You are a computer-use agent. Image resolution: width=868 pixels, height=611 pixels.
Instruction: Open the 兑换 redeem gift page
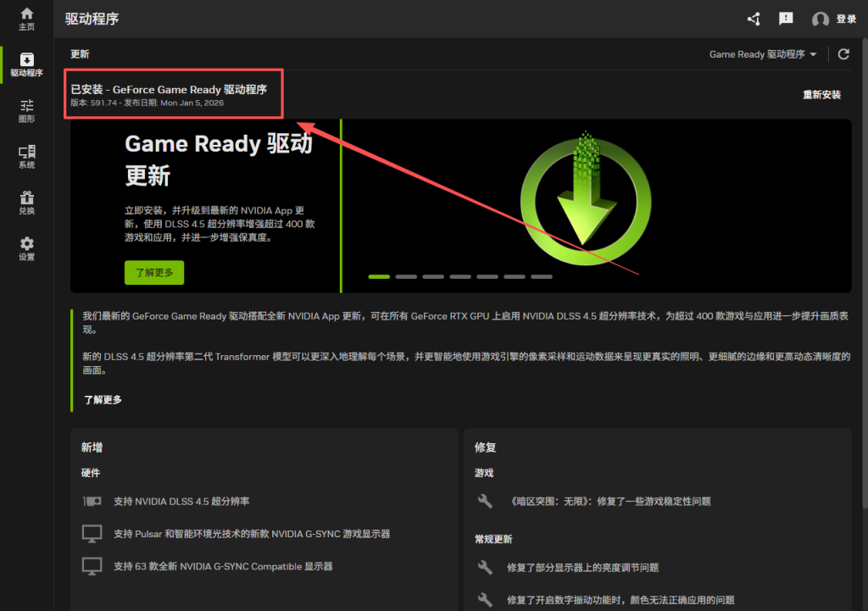tap(26, 202)
